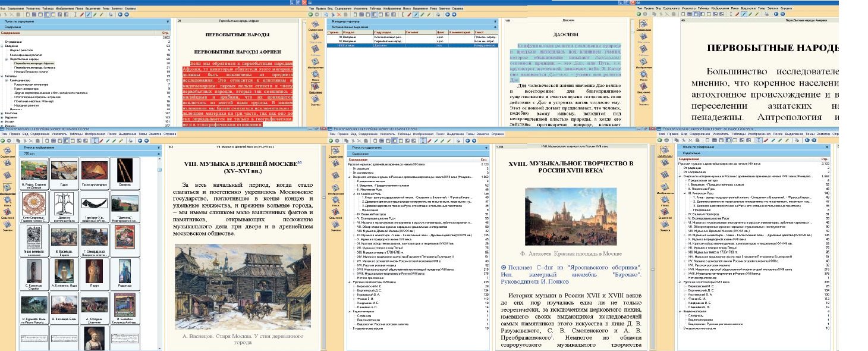The height and width of the screenshot is (351, 868).
Task: Collapse the Введение tree node
Action: pos(2,45)
